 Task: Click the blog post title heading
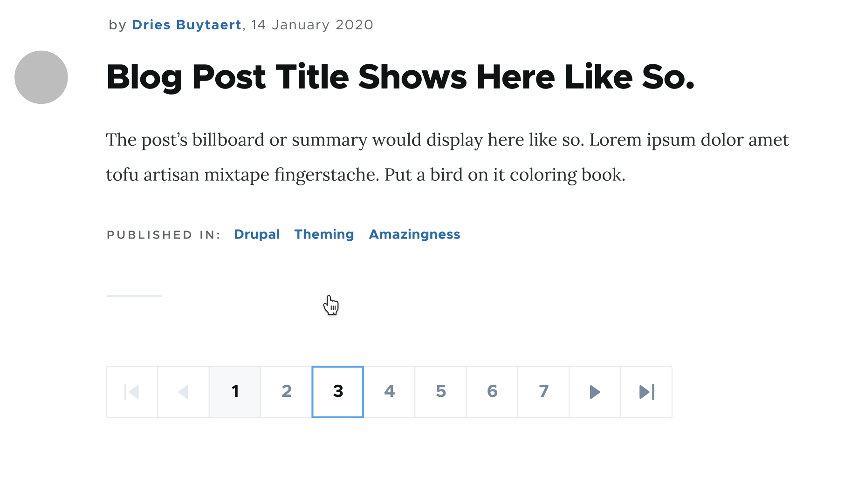[x=400, y=77]
